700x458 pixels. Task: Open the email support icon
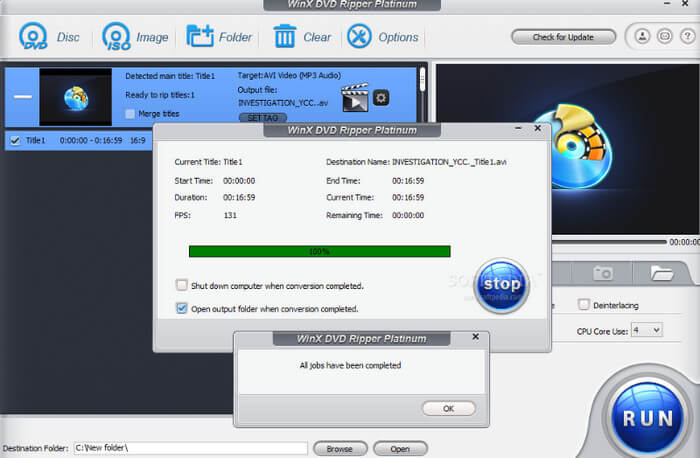click(664, 36)
